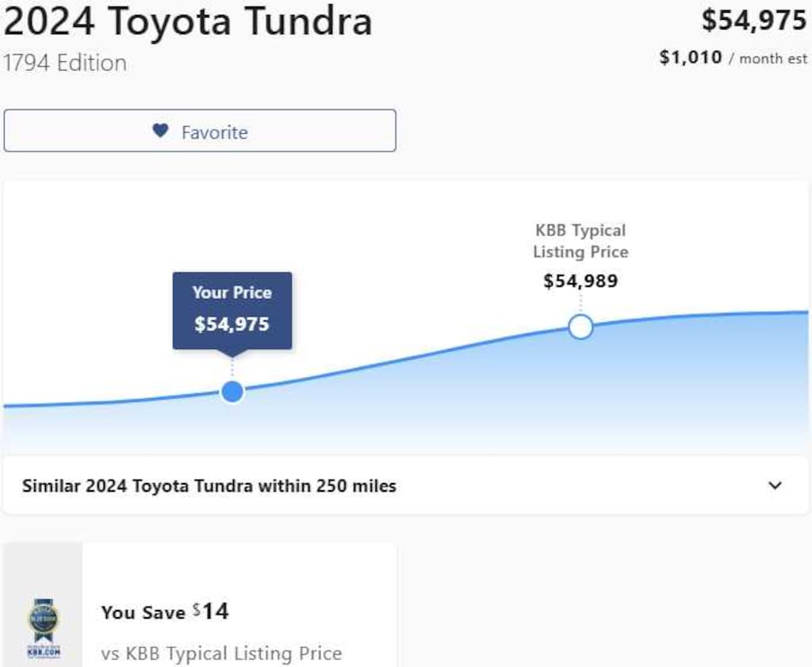Click the month est label beside $1,010

(773, 59)
